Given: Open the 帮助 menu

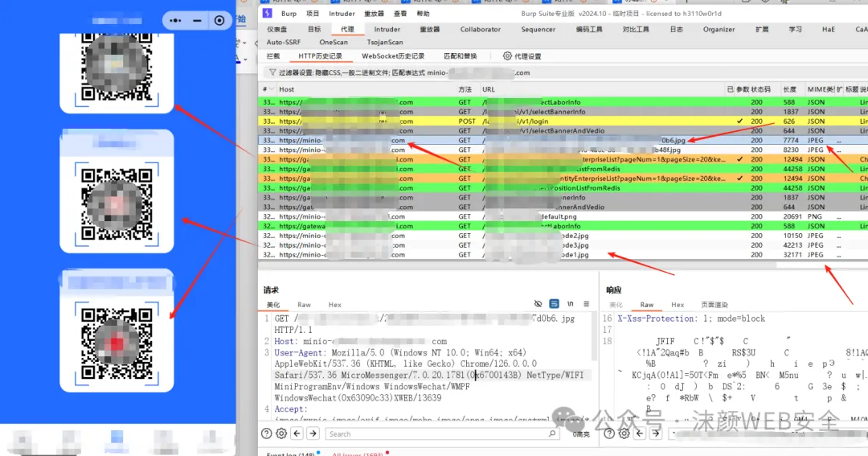Looking at the screenshot, I should coord(423,14).
